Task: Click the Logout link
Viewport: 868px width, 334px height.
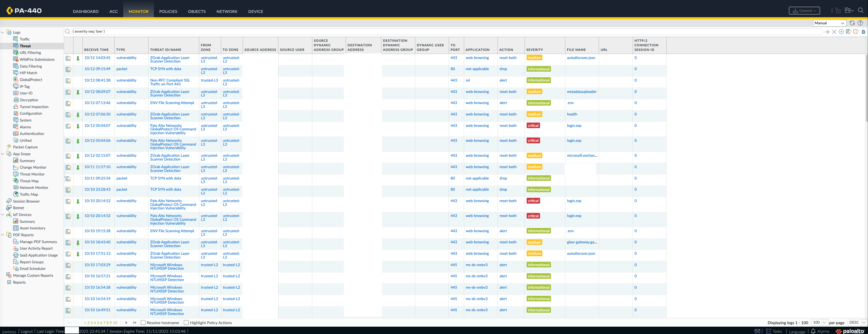Action: tap(27, 331)
